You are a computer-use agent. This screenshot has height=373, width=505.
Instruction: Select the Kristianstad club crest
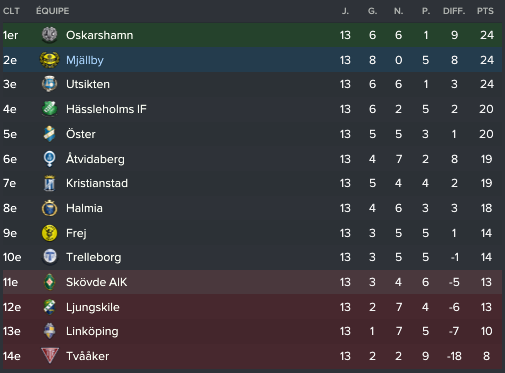point(49,183)
